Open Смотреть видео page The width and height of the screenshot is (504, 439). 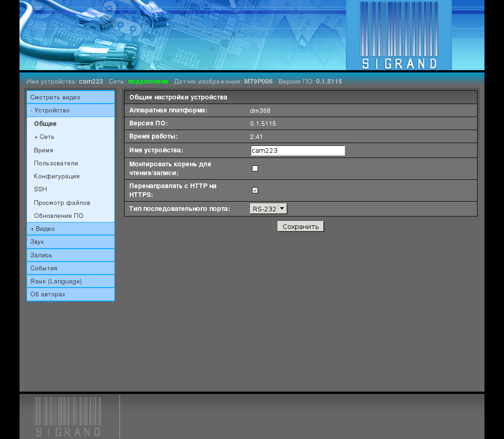click(x=71, y=97)
